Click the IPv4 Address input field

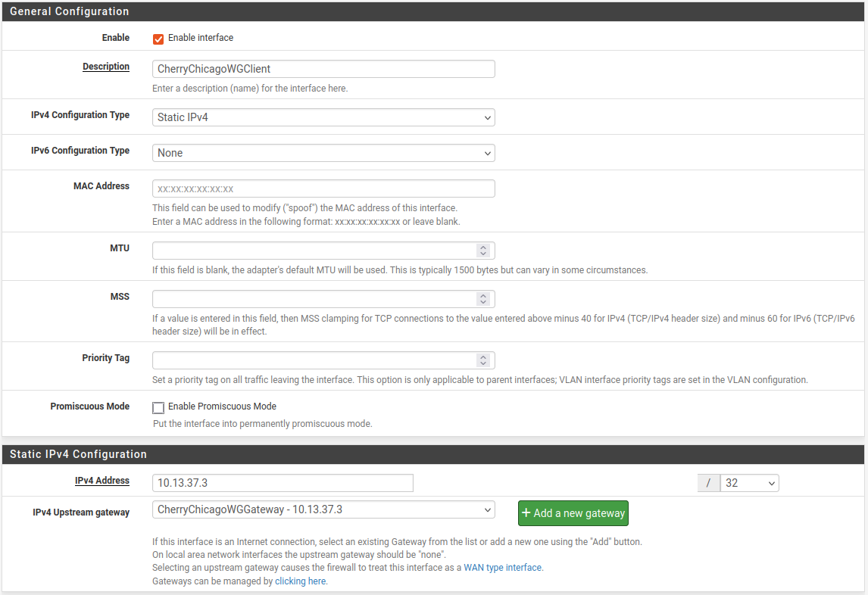(x=283, y=483)
